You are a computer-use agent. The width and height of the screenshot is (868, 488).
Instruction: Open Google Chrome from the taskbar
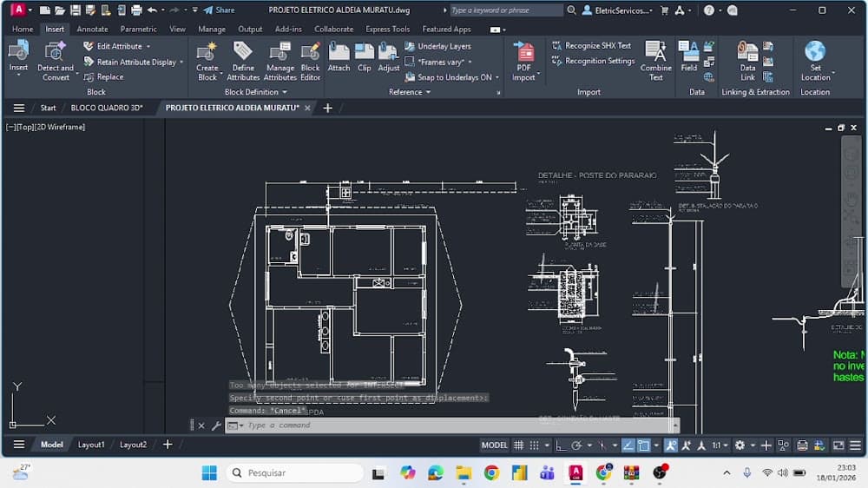pos(491,473)
